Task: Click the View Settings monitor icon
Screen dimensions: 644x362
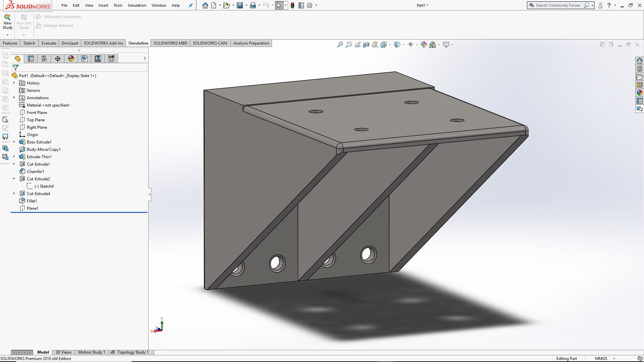Action: click(x=446, y=45)
